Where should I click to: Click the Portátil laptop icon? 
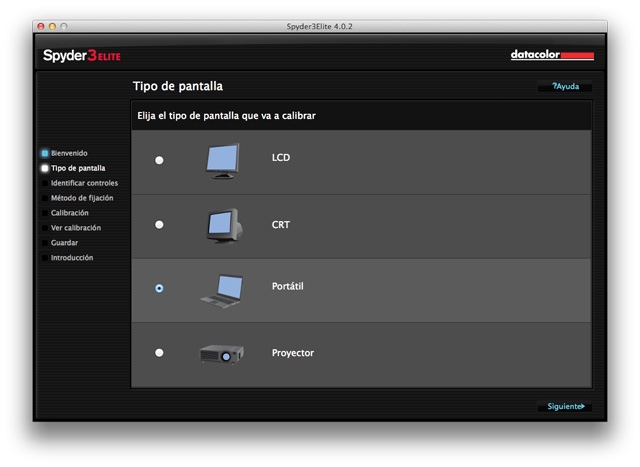click(222, 291)
